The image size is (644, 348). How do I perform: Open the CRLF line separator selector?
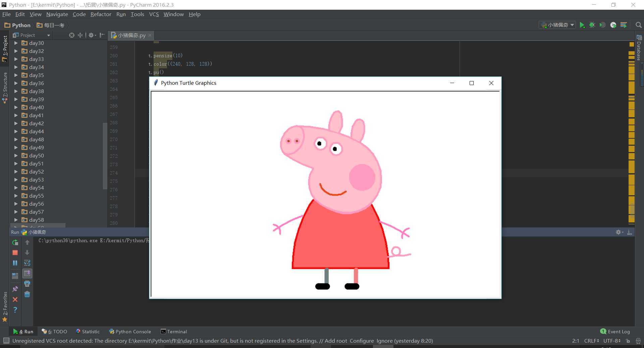click(591, 341)
